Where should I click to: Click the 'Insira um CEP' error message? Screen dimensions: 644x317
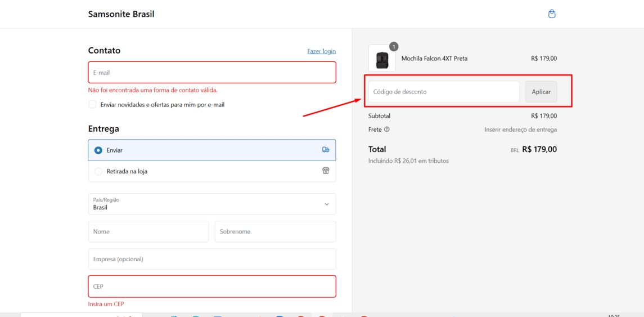point(106,304)
